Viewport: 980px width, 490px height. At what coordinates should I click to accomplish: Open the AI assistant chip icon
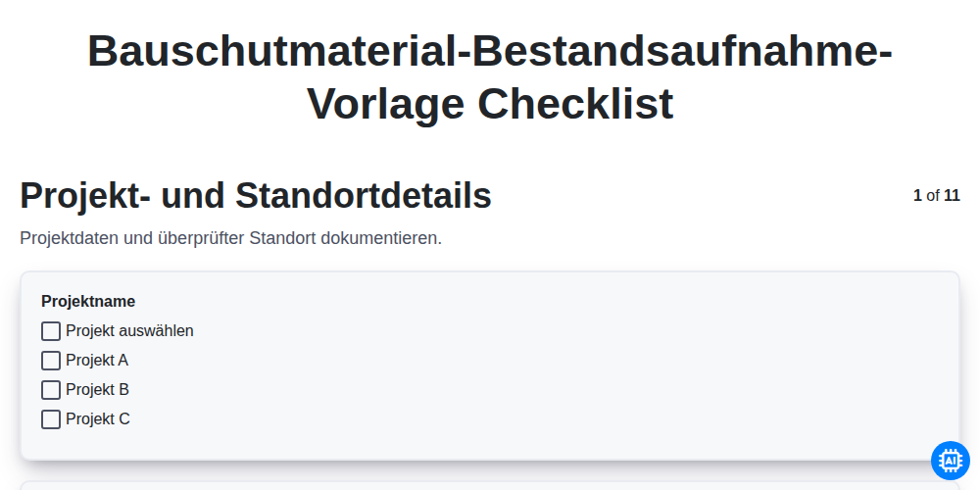click(950, 461)
